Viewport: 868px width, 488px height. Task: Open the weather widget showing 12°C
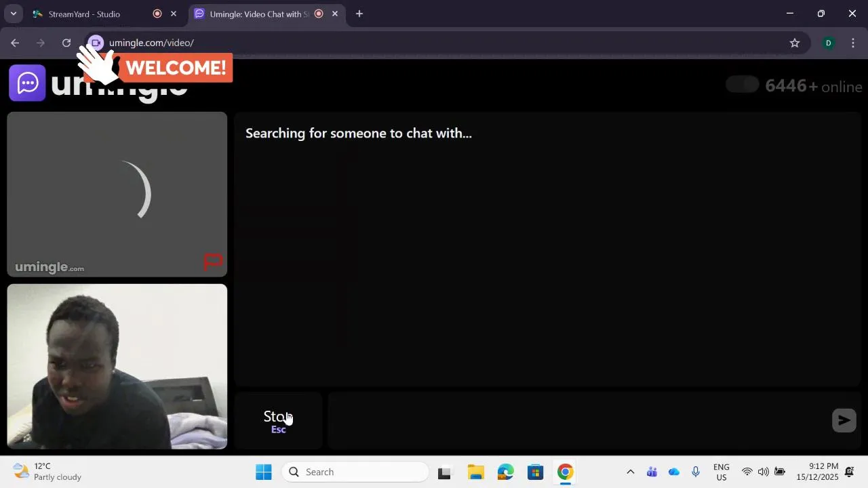47,472
